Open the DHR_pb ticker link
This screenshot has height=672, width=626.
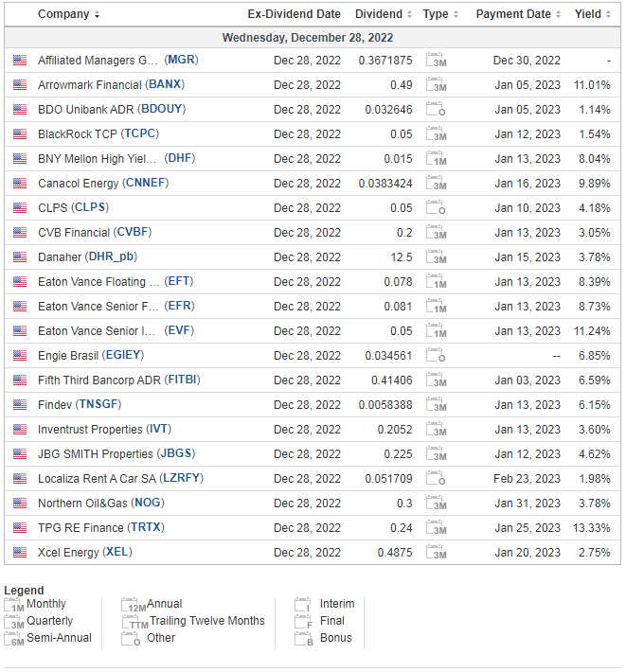[x=112, y=256]
